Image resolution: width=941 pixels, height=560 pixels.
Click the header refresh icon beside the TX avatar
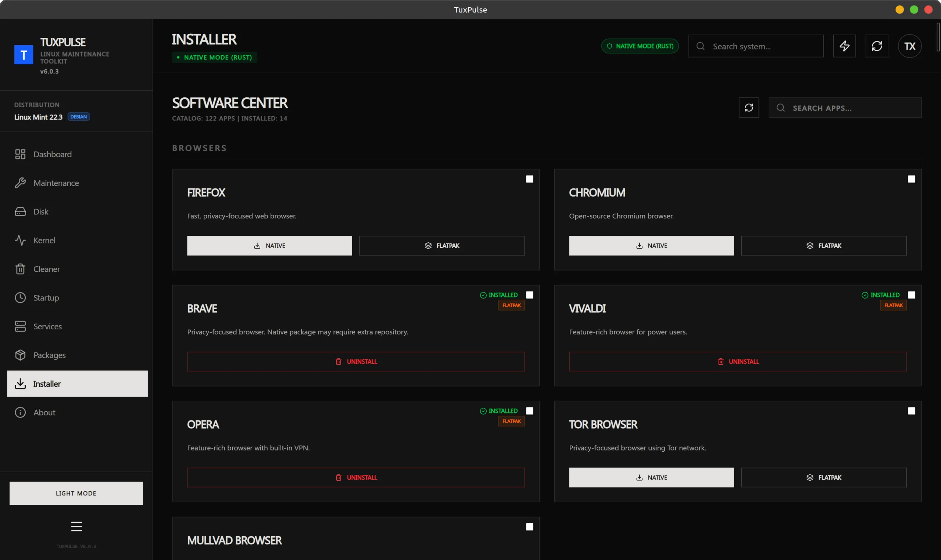[x=876, y=46]
